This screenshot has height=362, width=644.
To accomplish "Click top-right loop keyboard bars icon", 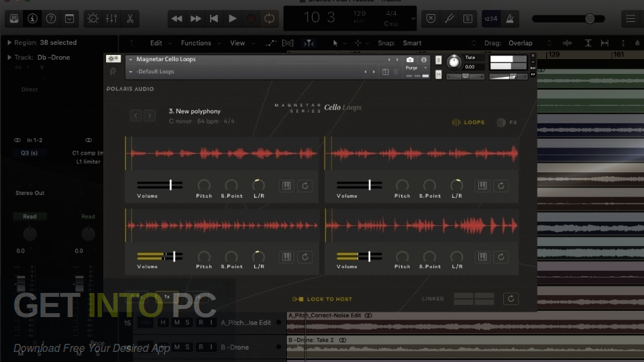I will [482, 186].
